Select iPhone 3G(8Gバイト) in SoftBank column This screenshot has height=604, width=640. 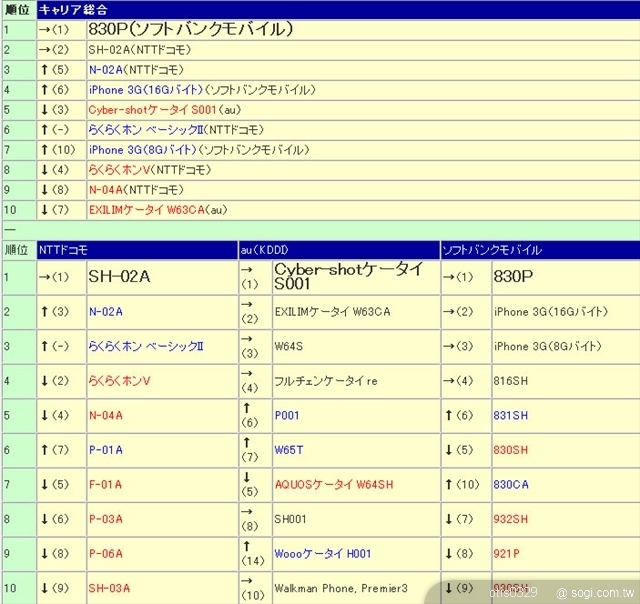pos(548,346)
